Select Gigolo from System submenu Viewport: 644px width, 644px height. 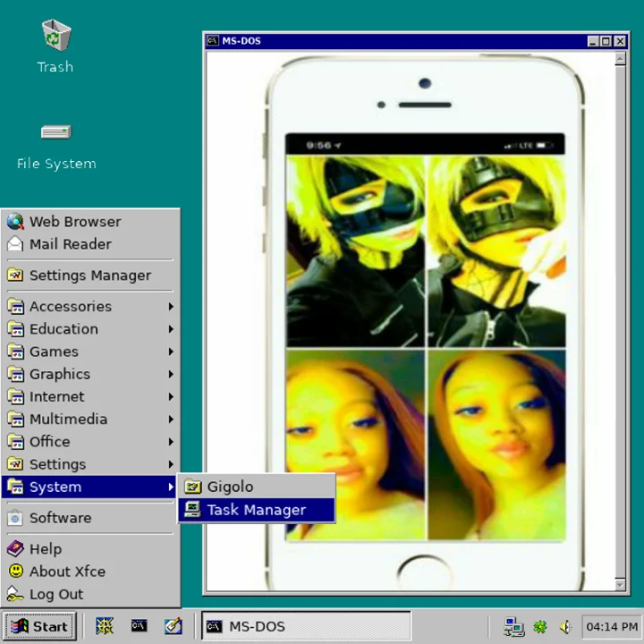click(257, 487)
